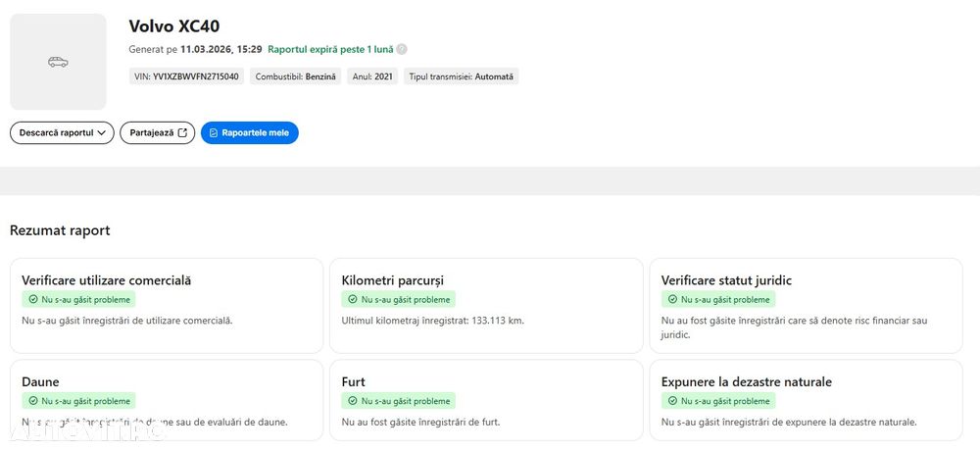
Task: Click the car placeholder thumbnail image
Action: pyautogui.click(x=58, y=62)
